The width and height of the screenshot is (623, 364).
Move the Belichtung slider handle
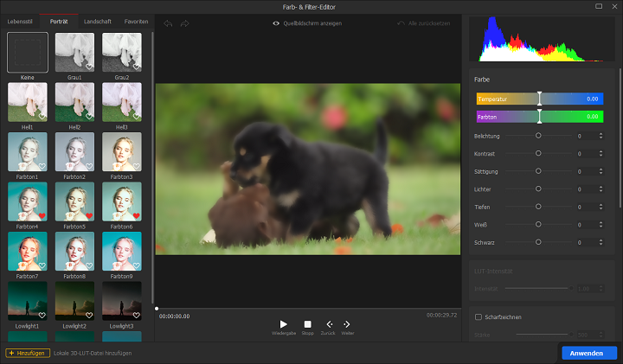(538, 136)
